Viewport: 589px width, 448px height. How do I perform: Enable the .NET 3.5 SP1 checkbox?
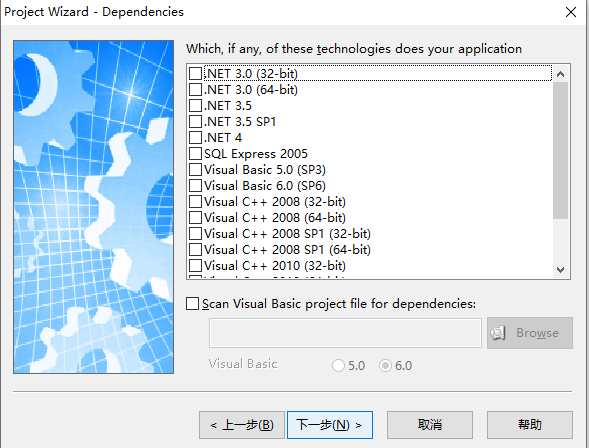(x=195, y=122)
